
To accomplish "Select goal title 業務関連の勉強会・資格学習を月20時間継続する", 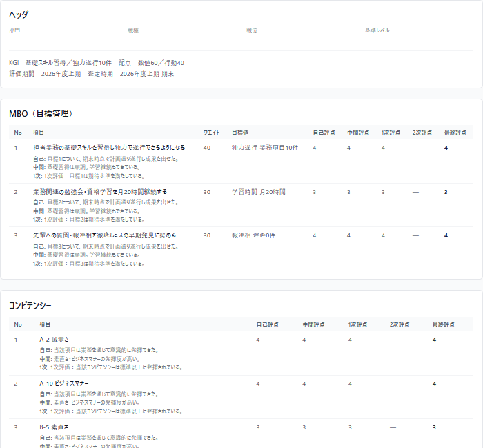I will coord(100,192).
